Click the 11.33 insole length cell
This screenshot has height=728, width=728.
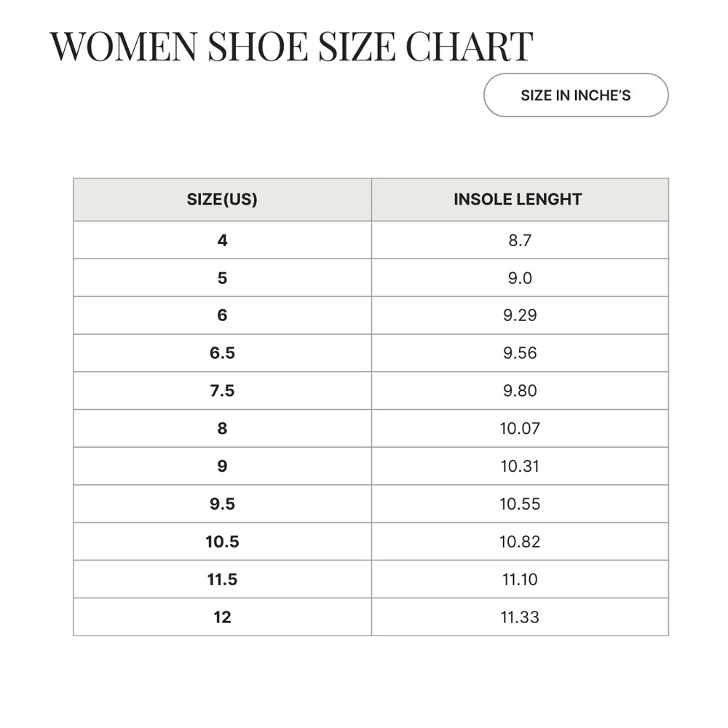[520, 617]
